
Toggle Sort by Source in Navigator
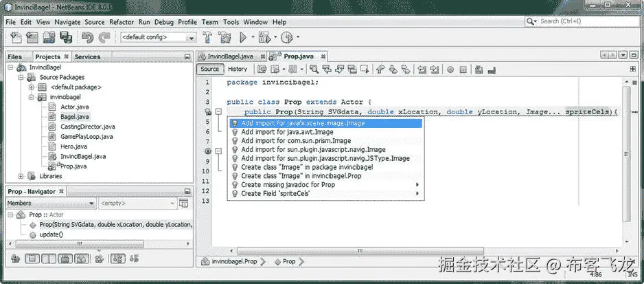pyautogui.click(x=135, y=259)
